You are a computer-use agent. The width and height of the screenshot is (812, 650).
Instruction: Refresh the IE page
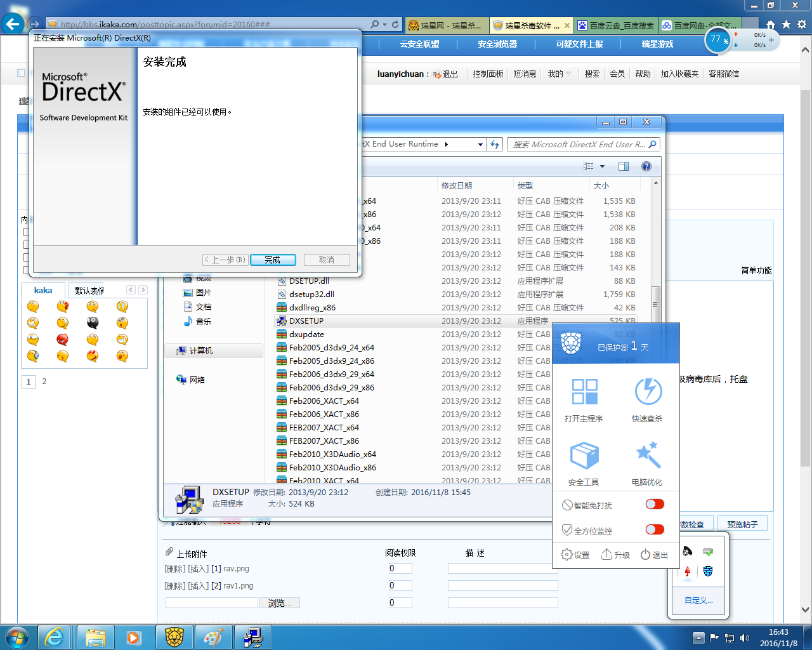tap(395, 25)
